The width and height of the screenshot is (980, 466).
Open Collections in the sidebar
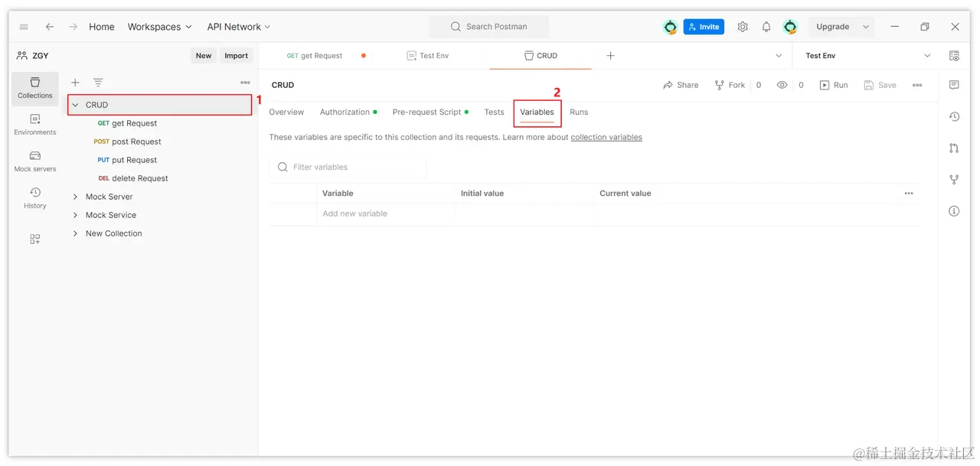coord(35,88)
